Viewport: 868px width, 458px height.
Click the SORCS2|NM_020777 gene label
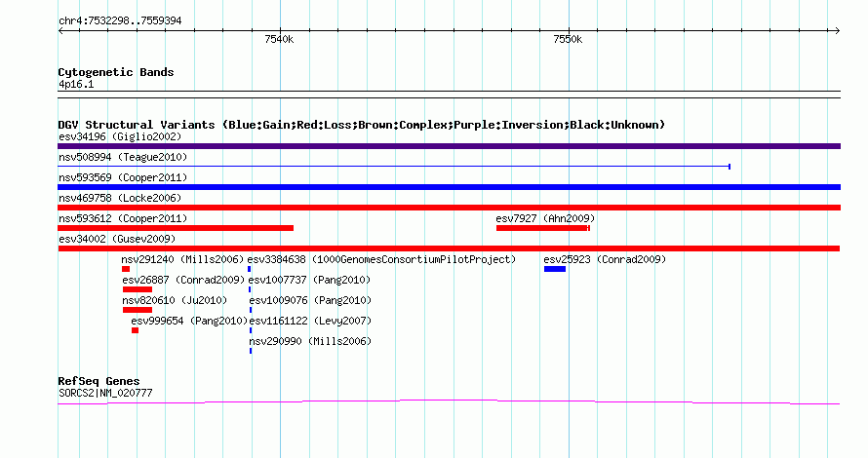(105, 393)
